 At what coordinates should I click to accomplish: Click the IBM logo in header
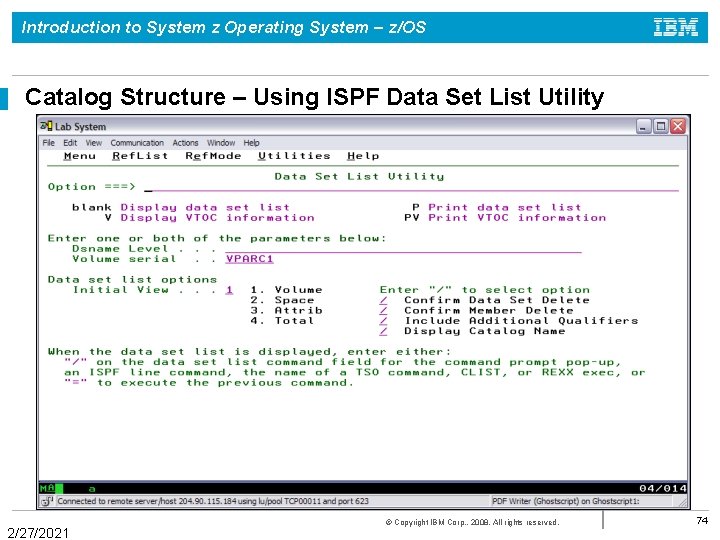point(676,27)
